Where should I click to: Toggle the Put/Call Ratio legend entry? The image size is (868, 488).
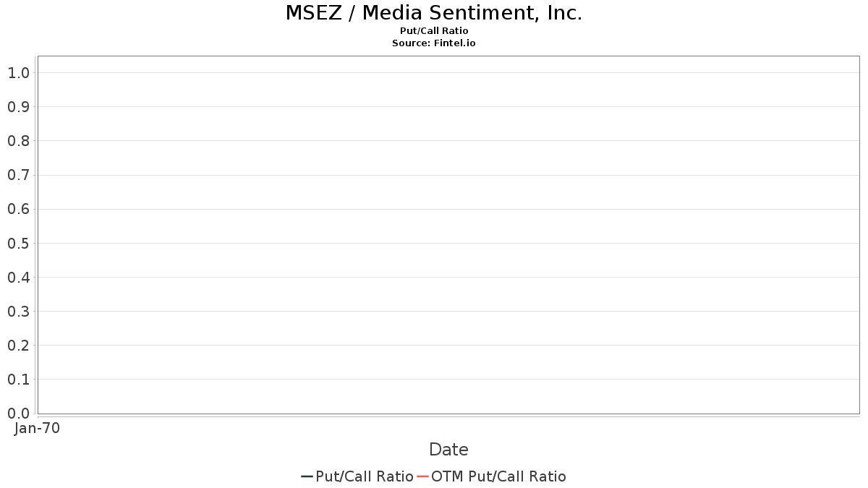tap(364, 476)
